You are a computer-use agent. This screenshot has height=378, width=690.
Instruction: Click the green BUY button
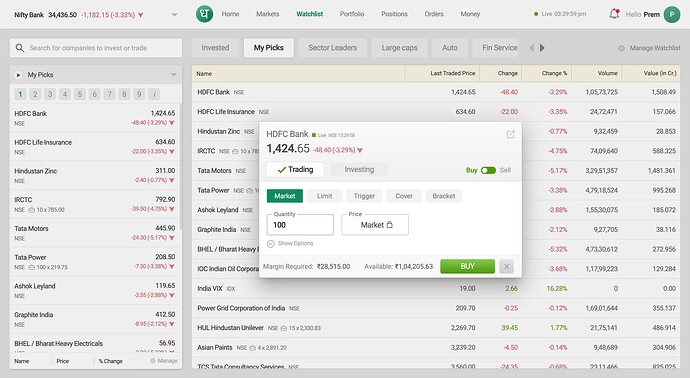(467, 266)
